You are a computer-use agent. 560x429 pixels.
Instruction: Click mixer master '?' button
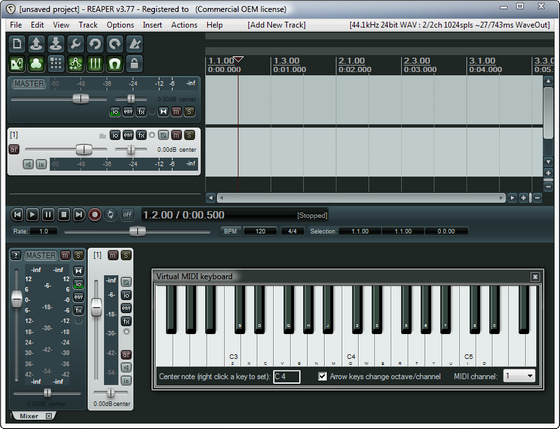point(16,255)
